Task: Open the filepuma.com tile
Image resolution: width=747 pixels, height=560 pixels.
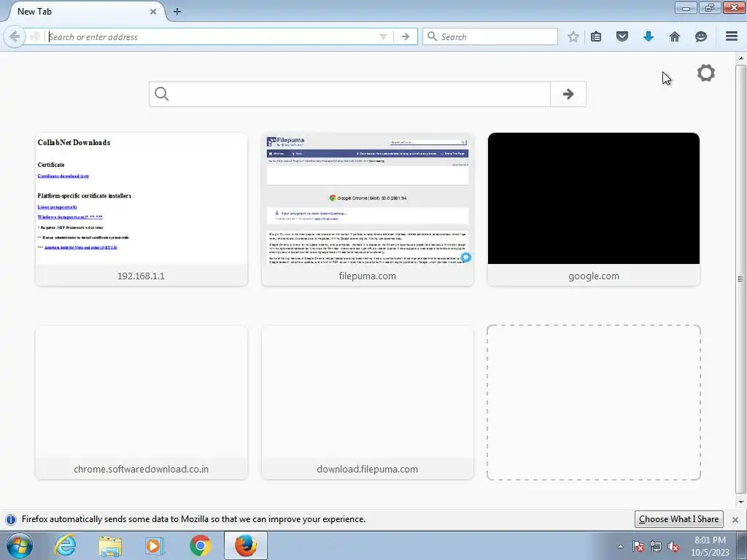Action: 368,209
